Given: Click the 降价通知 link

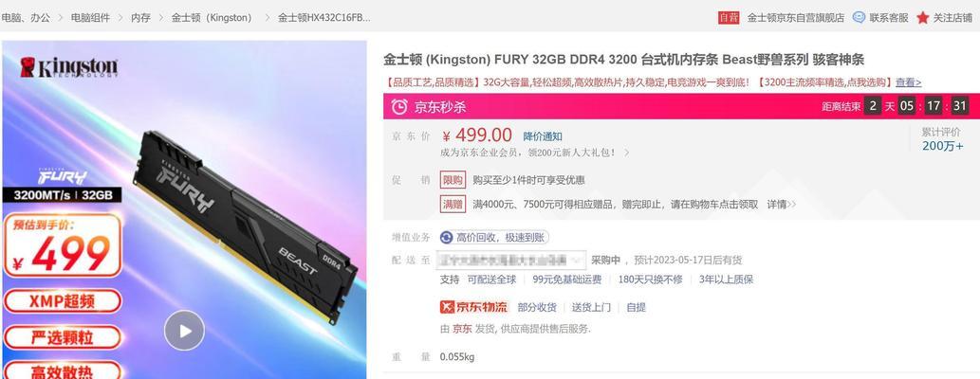Looking at the screenshot, I should [543, 136].
